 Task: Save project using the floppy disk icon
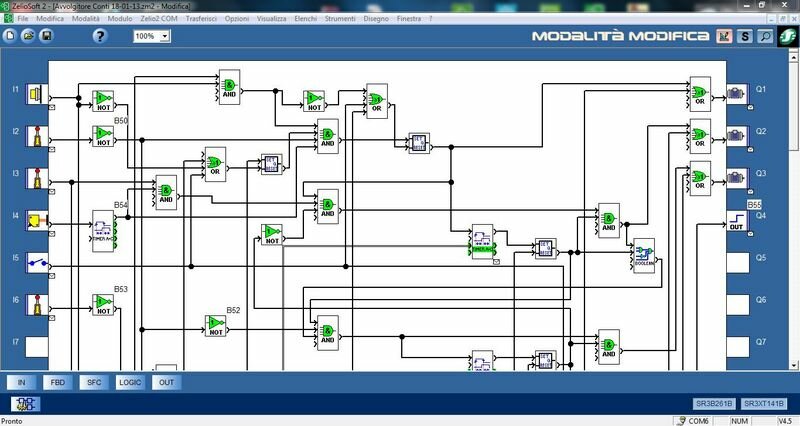[x=46, y=36]
